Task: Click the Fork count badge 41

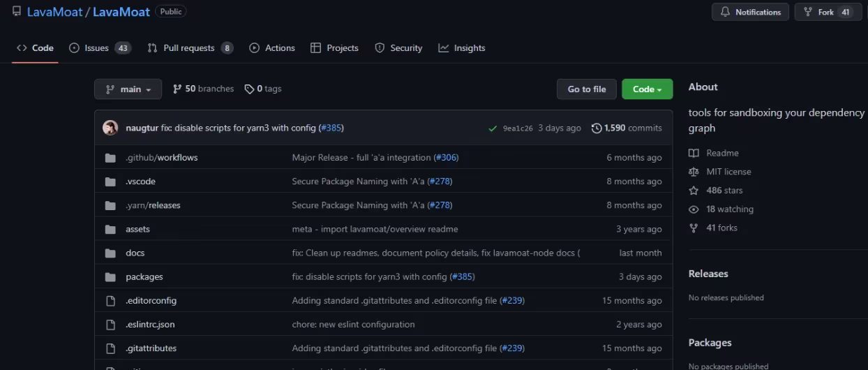Action: (x=846, y=12)
